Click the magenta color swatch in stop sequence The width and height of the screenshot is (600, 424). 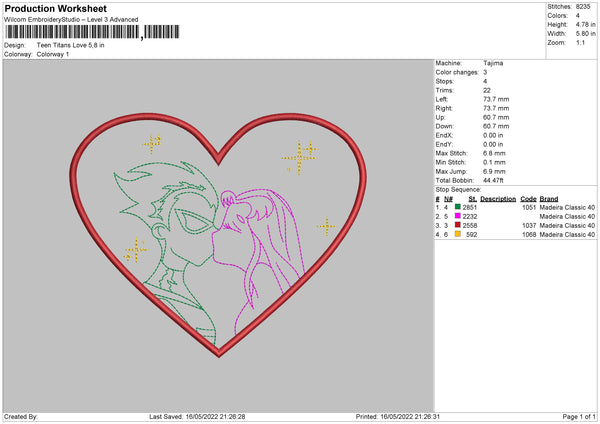pos(457,216)
